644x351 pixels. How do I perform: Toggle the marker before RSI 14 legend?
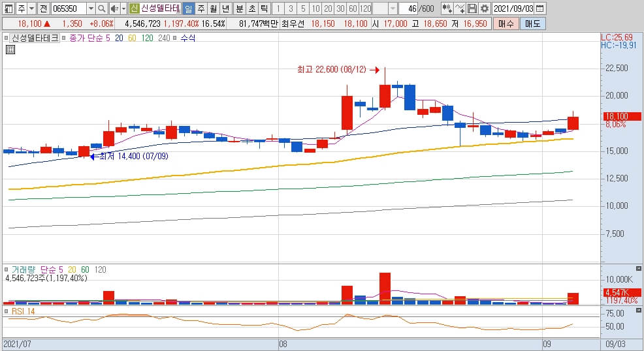[6, 311]
